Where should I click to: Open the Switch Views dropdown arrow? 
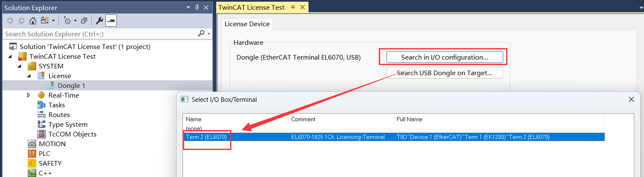[x=54, y=20]
